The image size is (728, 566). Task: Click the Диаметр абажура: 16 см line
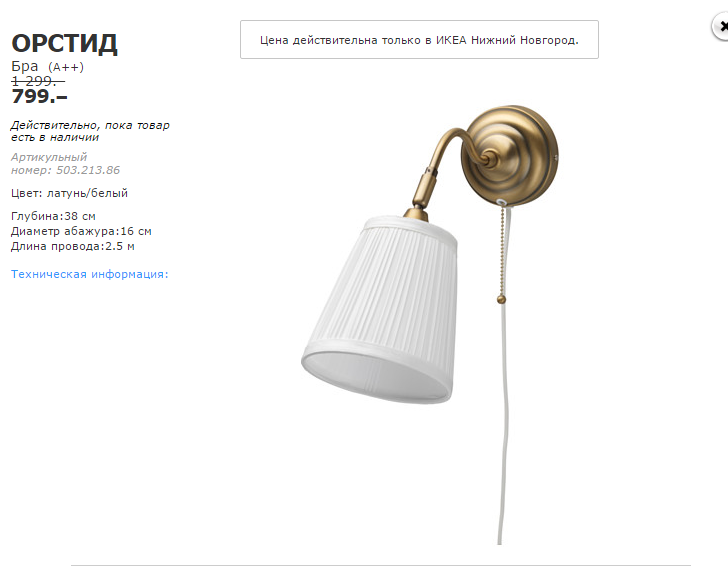(81, 231)
